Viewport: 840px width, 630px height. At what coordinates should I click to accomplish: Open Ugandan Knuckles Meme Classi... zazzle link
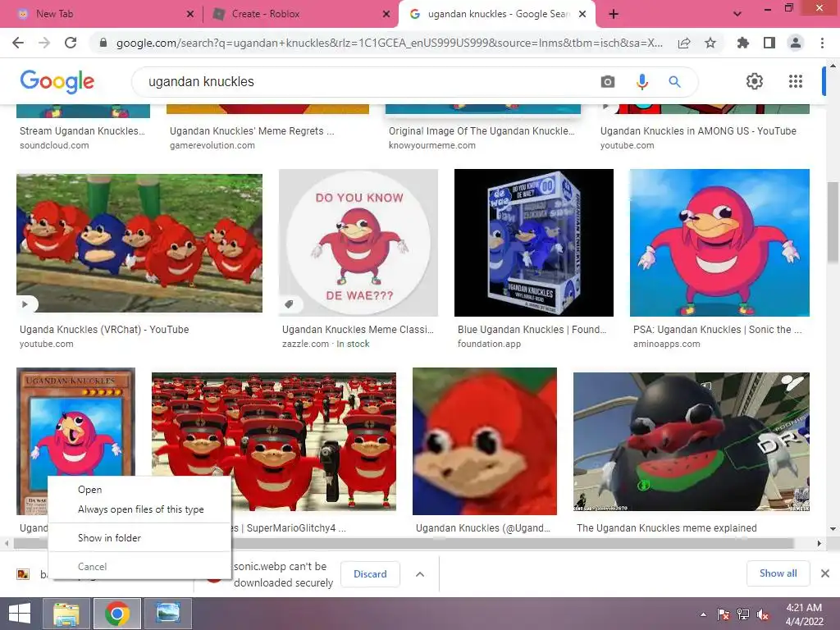point(358,330)
